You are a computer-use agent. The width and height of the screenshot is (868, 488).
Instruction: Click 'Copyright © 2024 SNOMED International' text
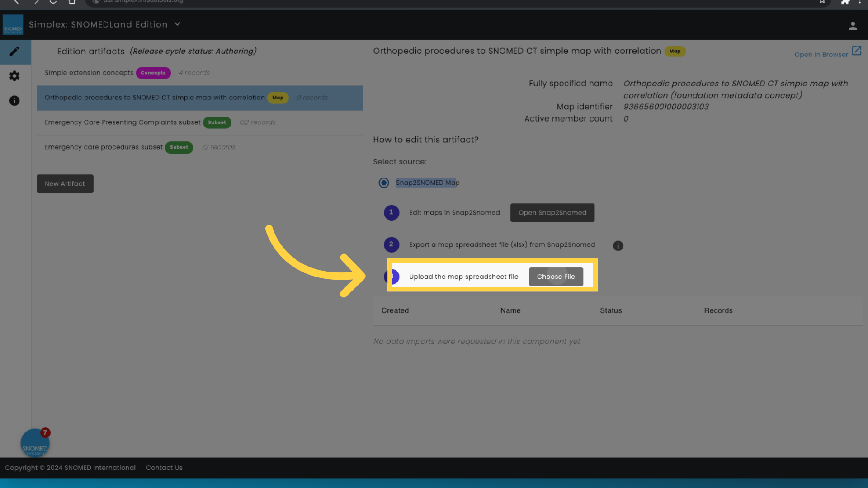click(x=70, y=468)
